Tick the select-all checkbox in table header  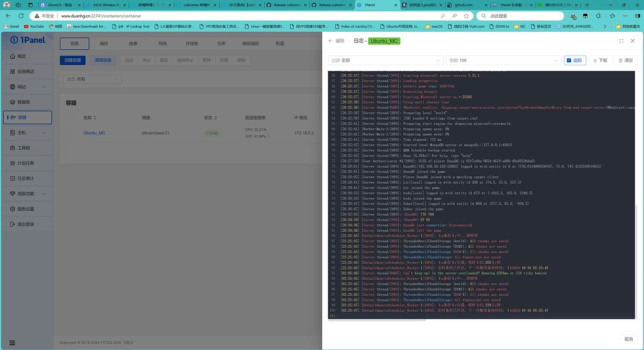tap(70, 117)
